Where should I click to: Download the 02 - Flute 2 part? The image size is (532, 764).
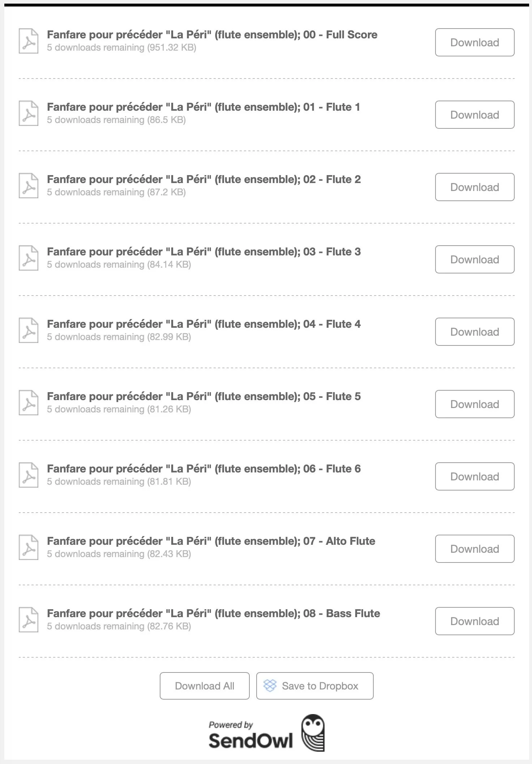[x=475, y=187]
